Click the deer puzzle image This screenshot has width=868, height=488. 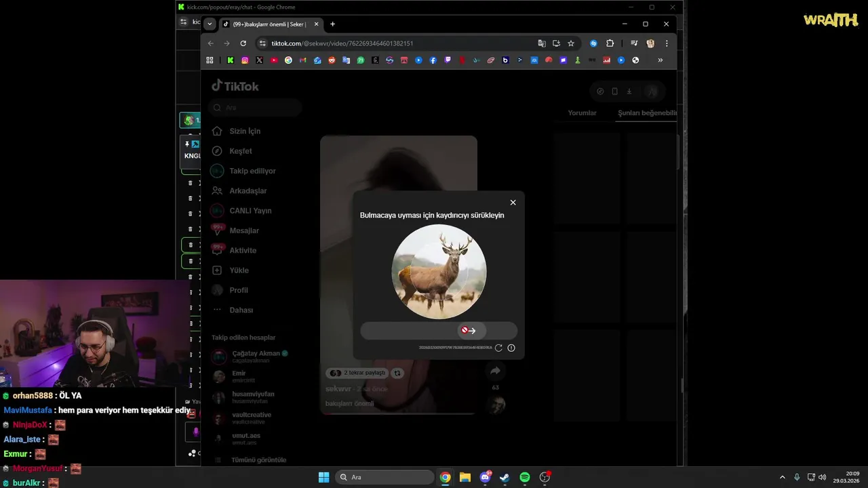click(x=439, y=272)
